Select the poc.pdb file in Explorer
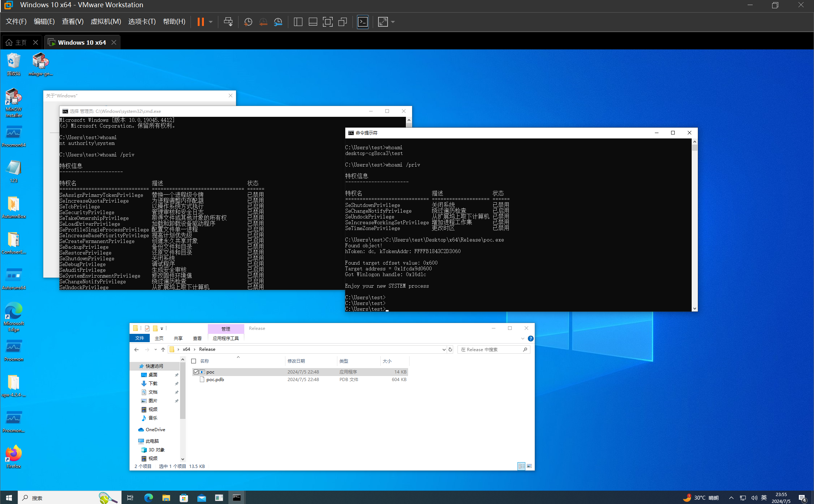Screen dimensions: 814x504 tap(215, 379)
